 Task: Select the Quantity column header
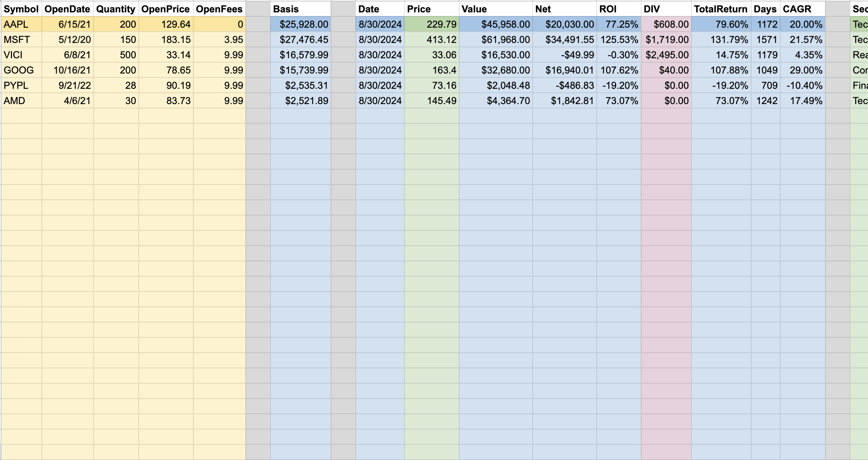pyautogui.click(x=116, y=9)
